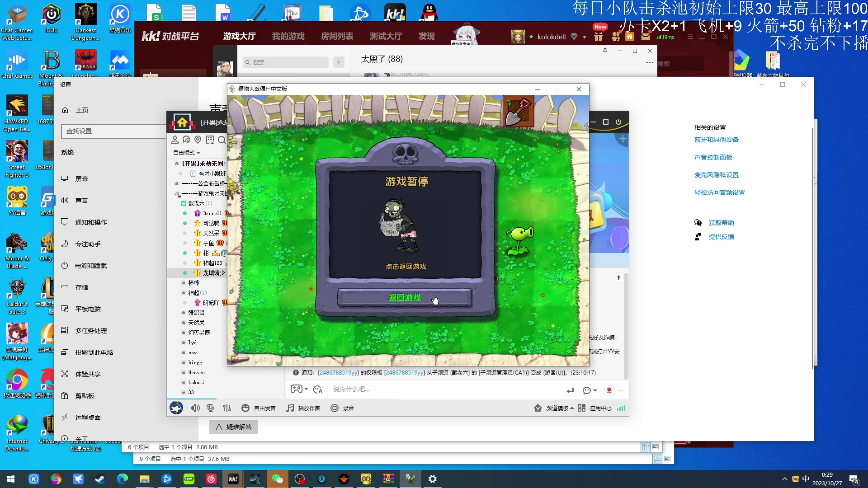The image size is (868, 488).
Task: Toggle the 中 input method indicator
Action: tap(806, 479)
